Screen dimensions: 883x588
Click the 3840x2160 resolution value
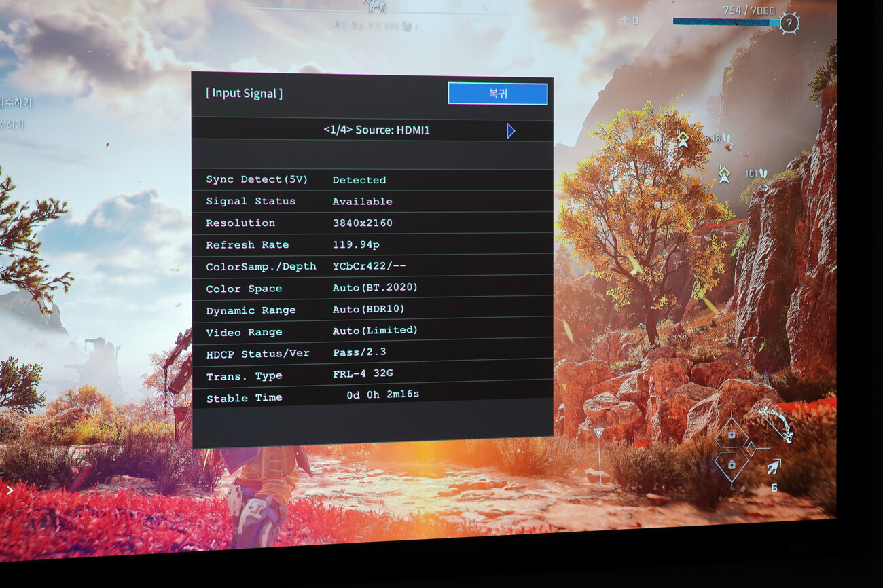[362, 223]
